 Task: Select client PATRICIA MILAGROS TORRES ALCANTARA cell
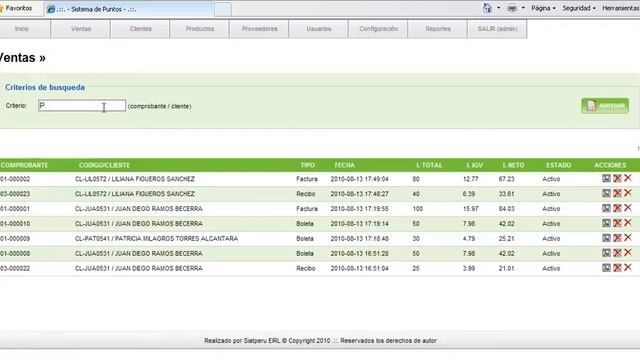click(156, 238)
